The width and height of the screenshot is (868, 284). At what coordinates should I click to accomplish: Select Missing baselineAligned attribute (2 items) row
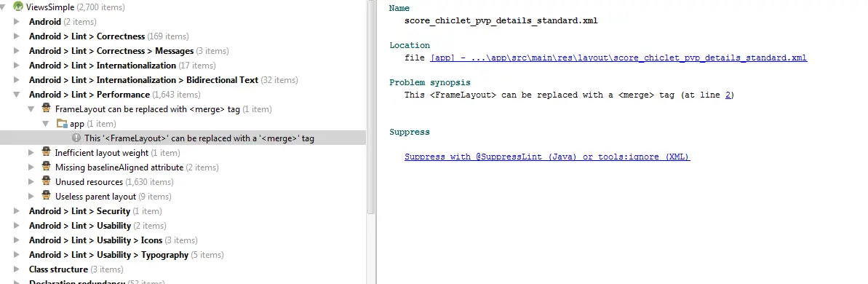click(137, 167)
